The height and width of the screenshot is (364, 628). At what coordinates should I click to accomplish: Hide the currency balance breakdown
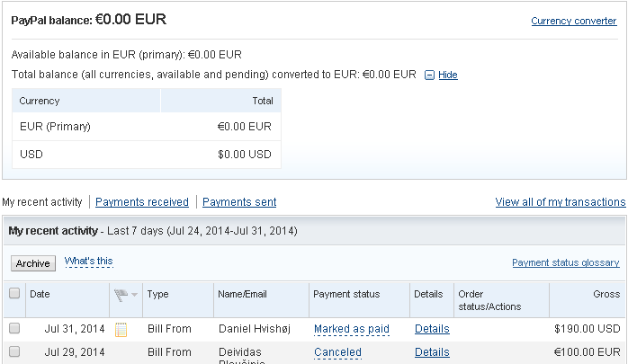pos(447,75)
